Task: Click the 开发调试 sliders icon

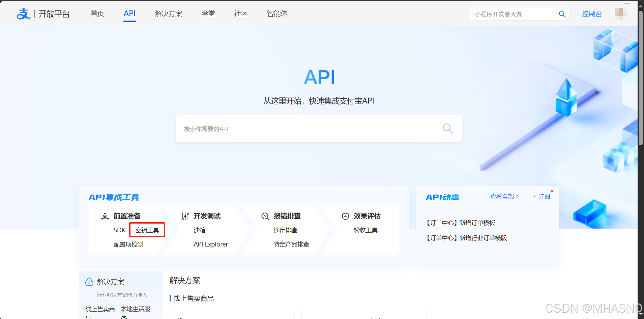Action: [x=185, y=216]
